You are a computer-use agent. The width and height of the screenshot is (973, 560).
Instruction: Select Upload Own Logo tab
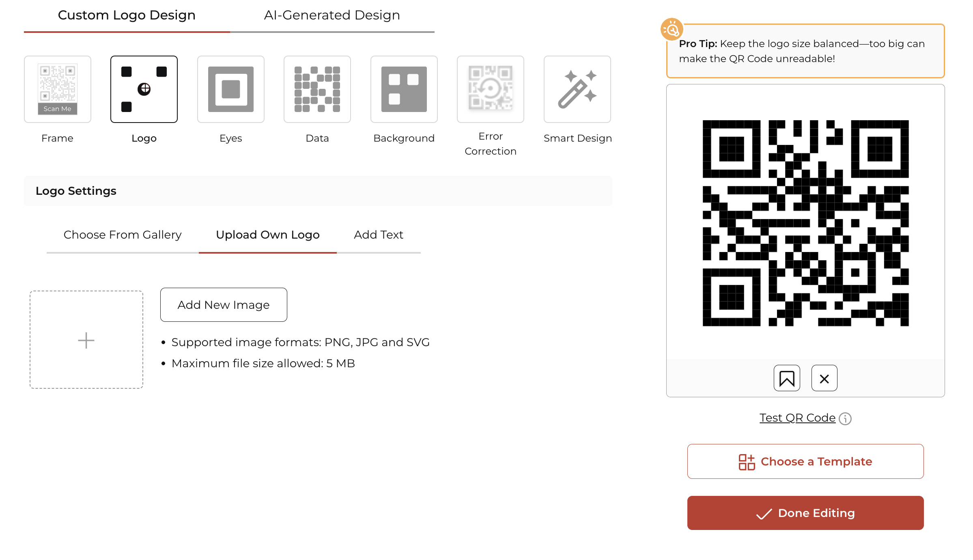(268, 235)
